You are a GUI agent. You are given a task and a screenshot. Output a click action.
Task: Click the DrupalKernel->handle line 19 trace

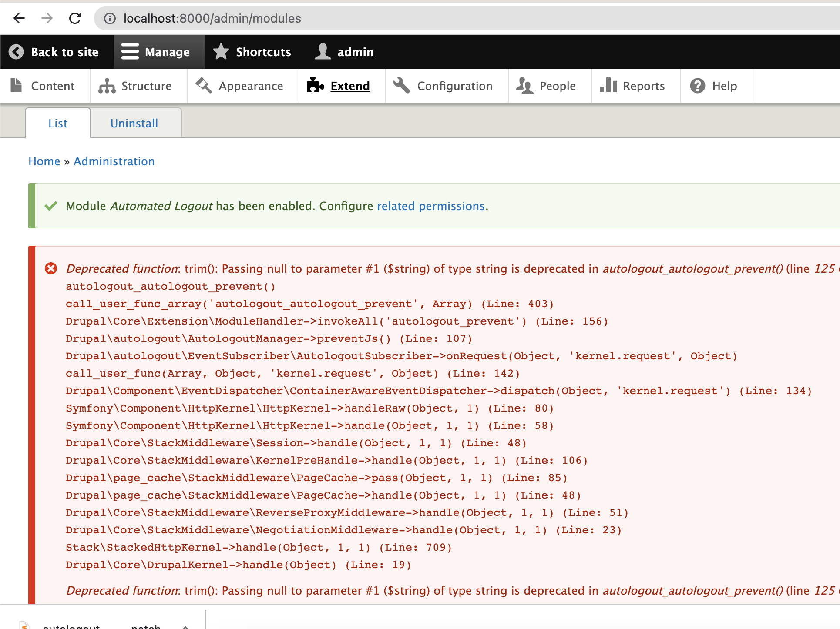click(x=239, y=565)
